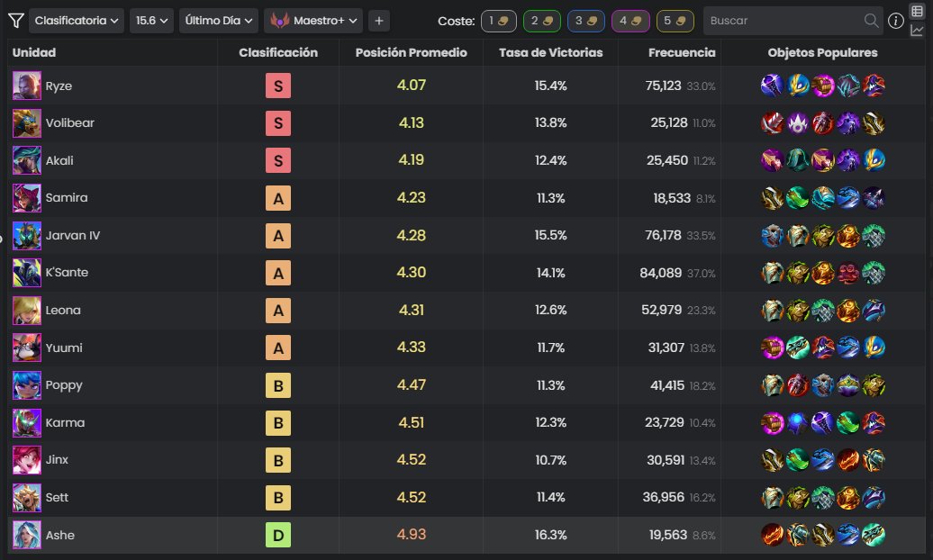The width and height of the screenshot is (933, 560).
Task: Toggle the cost 3 filter
Action: coord(586,21)
